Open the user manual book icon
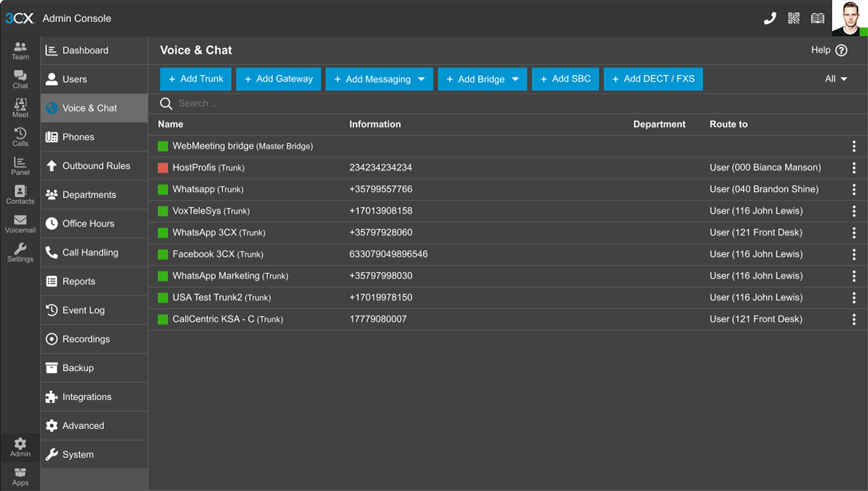868x491 pixels. tap(817, 18)
